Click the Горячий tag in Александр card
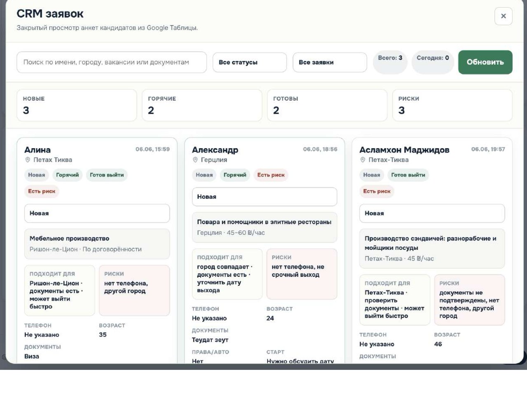The width and height of the screenshot is (527, 420). [235, 175]
